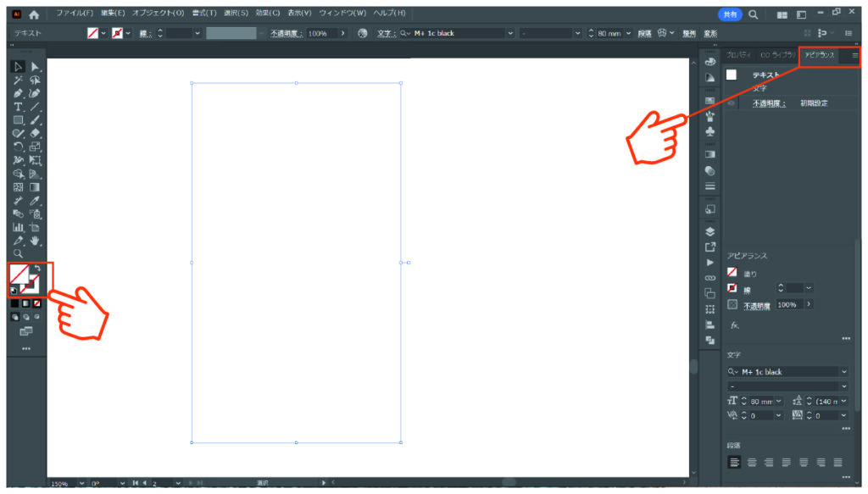Select the Column Graph tool
The height and width of the screenshot is (494, 868).
pyautogui.click(x=18, y=227)
